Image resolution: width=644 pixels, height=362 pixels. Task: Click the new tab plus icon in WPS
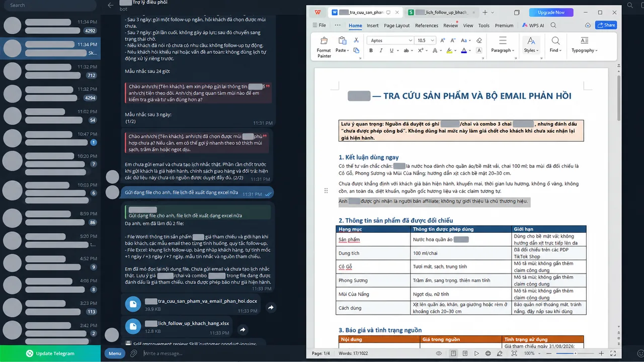click(485, 12)
